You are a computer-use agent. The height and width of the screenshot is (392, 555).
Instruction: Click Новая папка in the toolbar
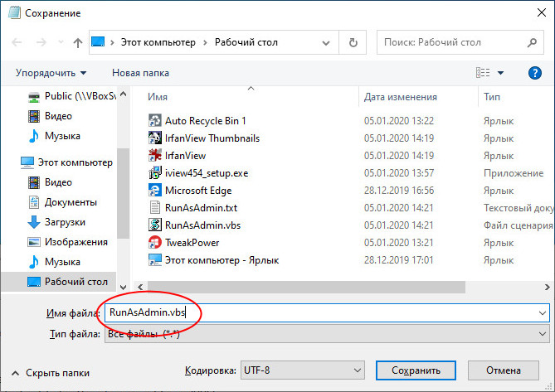tap(140, 73)
